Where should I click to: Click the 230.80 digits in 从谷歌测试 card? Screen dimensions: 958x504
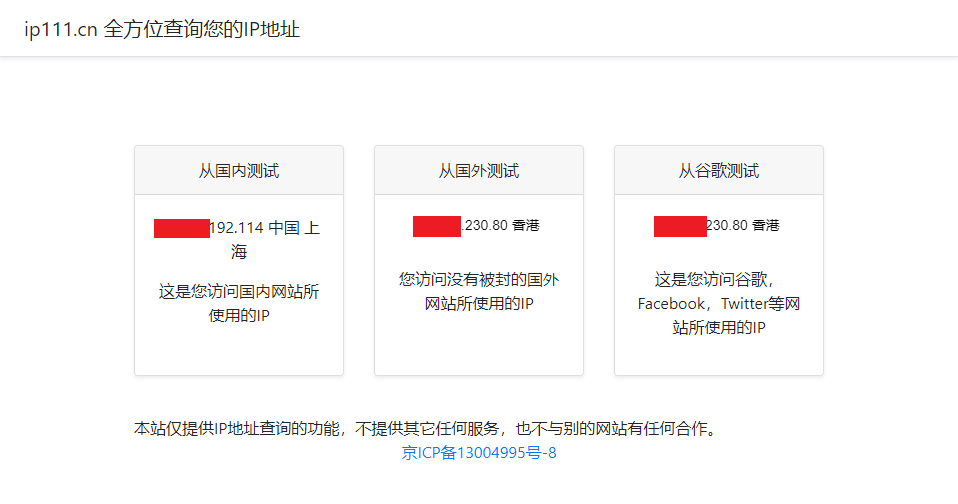(x=727, y=225)
